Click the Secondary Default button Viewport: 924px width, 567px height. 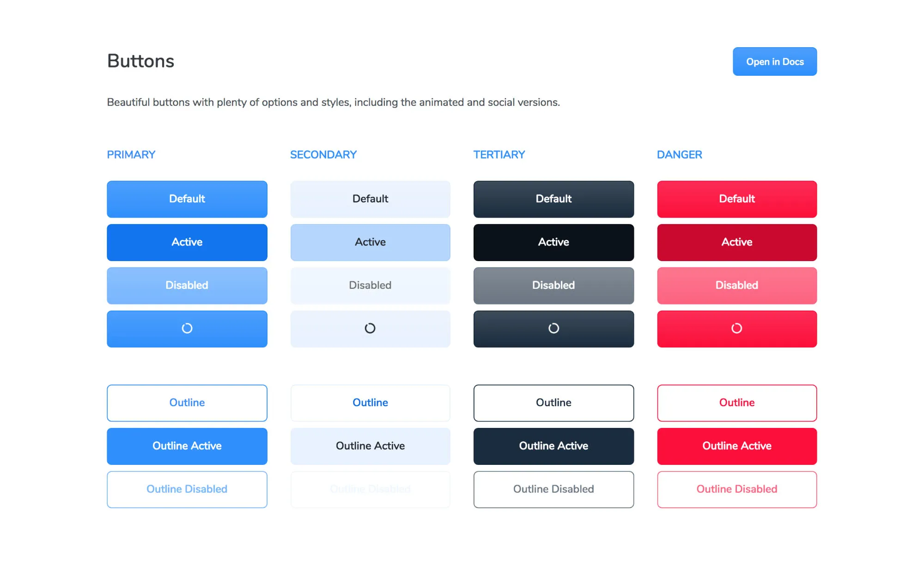pos(370,199)
